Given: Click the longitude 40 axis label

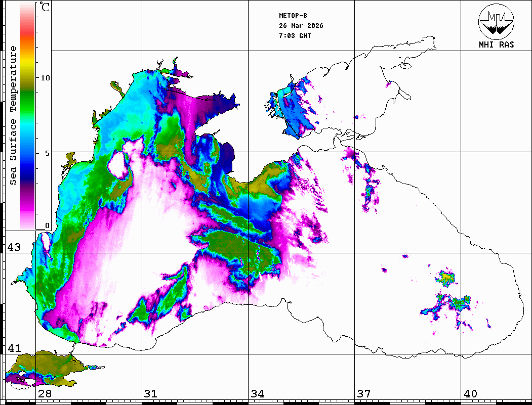Looking at the screenshot, I should tap(470, 394).
